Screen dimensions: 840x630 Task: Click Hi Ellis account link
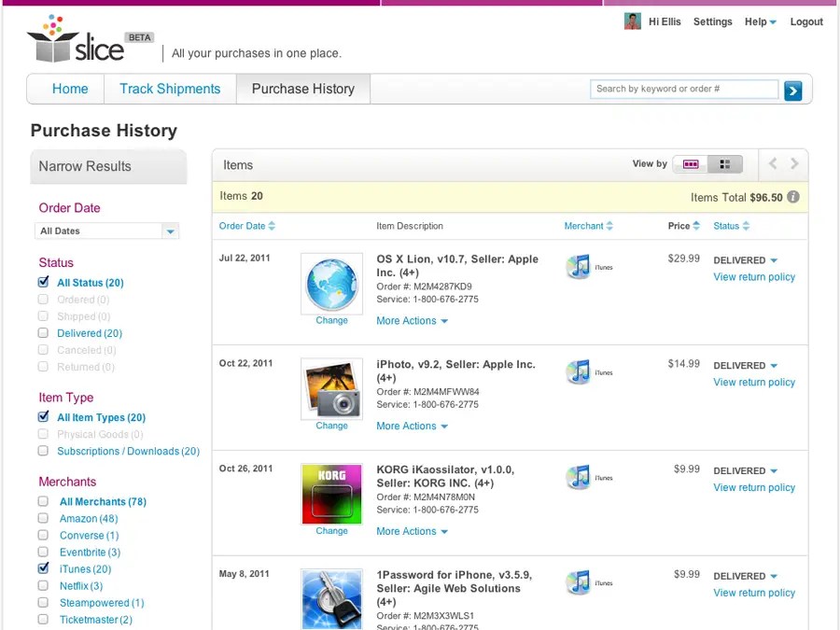(x=665, y=22)
